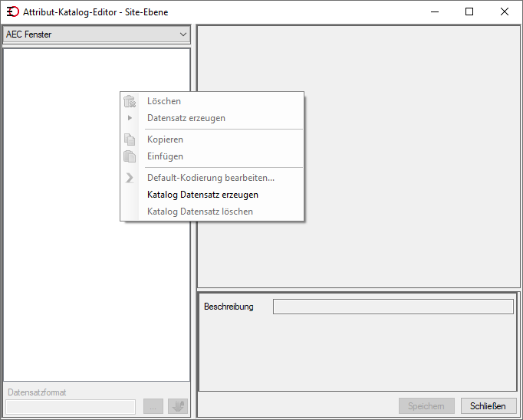
Task: Focus the Beschreibung text field
Action: pyautogui.click(x=393, y=307)
